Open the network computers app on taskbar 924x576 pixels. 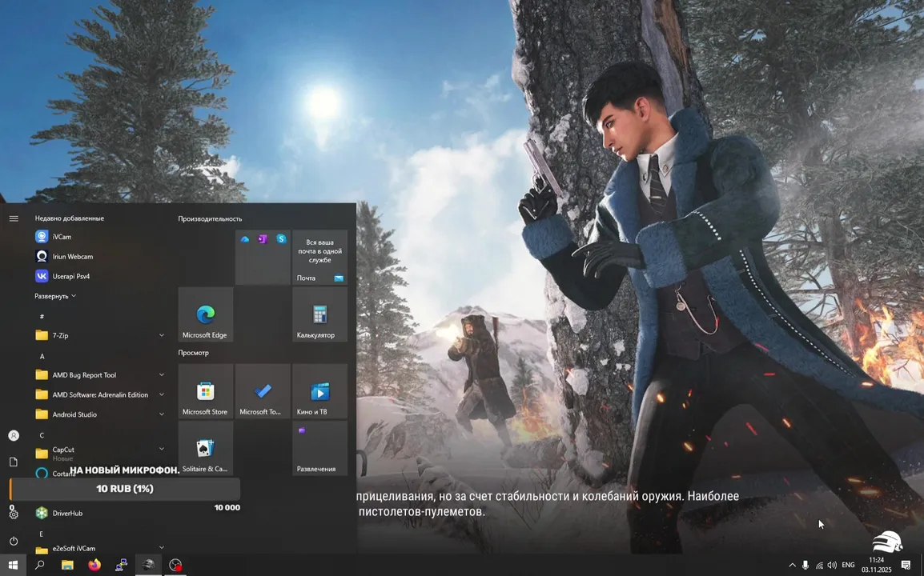122,565
